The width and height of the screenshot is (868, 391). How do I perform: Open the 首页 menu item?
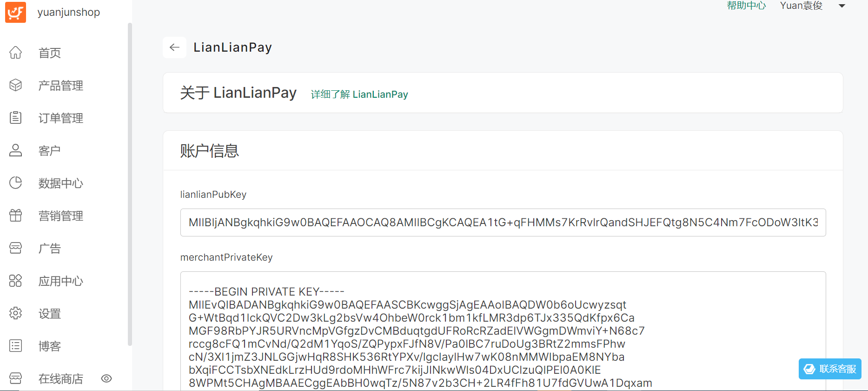(50, 53)
